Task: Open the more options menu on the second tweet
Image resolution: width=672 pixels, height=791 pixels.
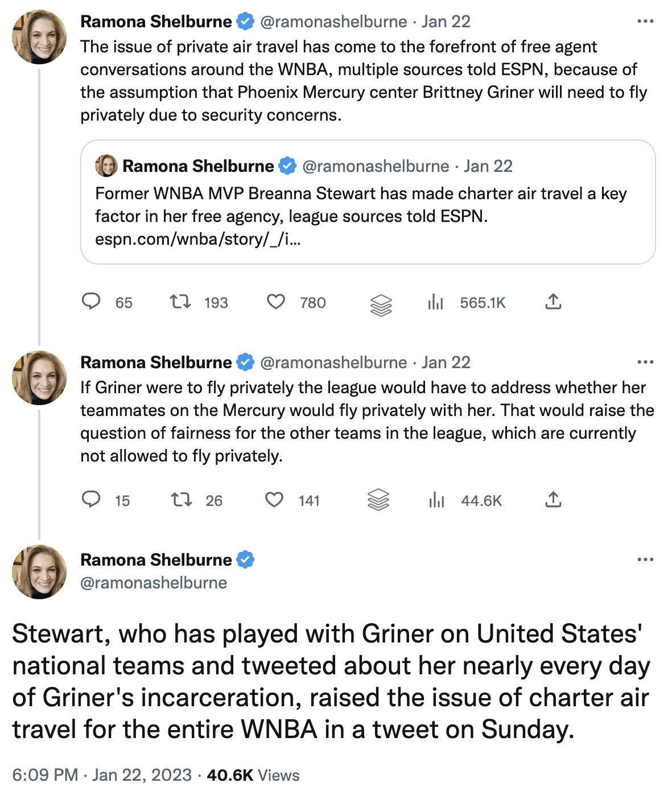Action: [x=645, y=362]
